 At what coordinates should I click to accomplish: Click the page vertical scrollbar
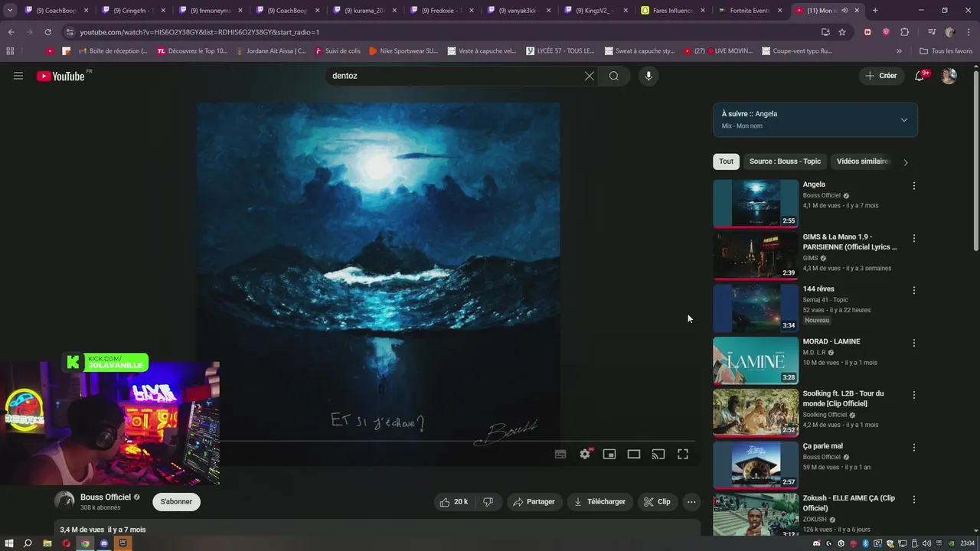point(975,161)
